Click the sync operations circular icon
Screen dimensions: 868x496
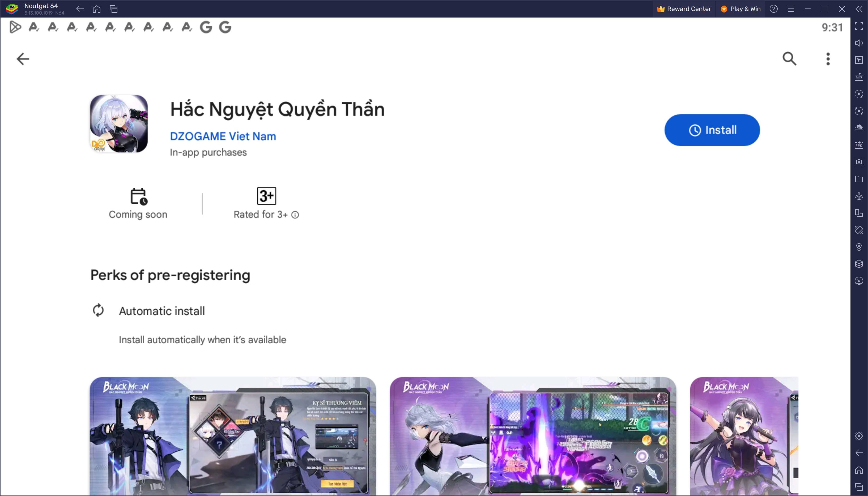coord(859,111)
